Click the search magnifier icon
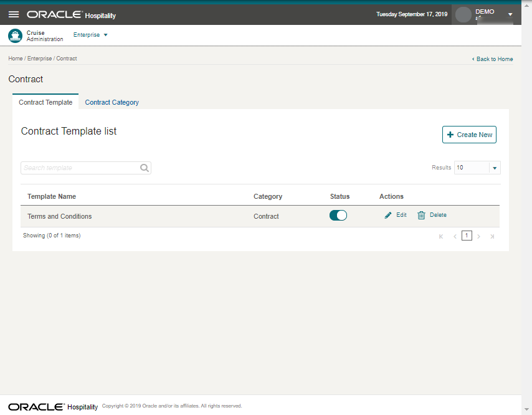The width and height of the screenshot is (532, 415). pyautogui.click(x=145, y=168)
